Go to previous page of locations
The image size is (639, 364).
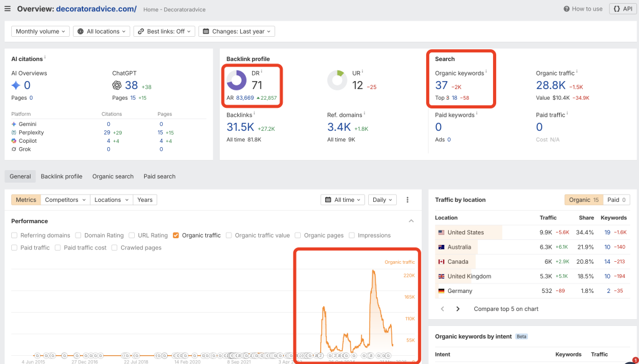[x=442, y=309]
